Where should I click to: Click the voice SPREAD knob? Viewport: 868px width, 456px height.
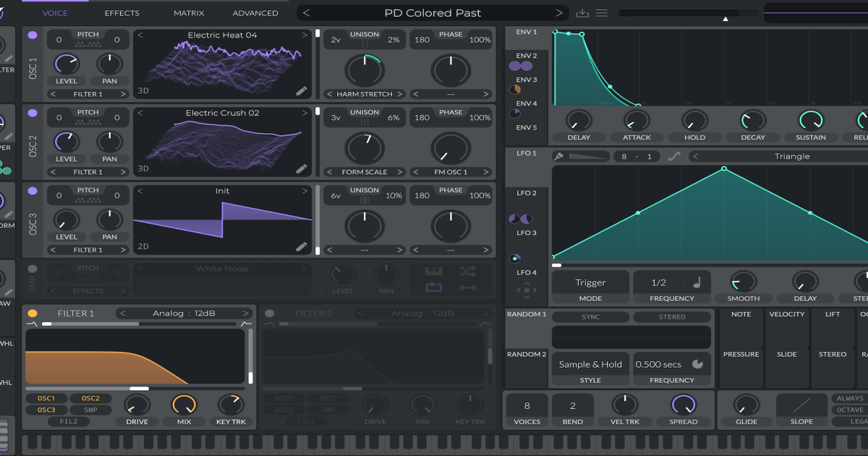(x=683, y=405)
